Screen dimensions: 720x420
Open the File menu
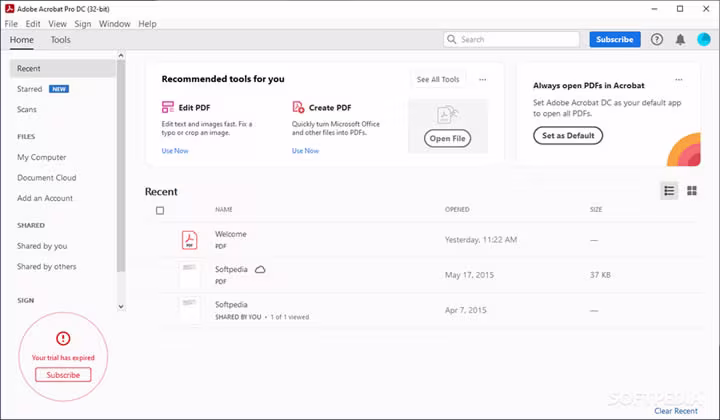[11, 24]
